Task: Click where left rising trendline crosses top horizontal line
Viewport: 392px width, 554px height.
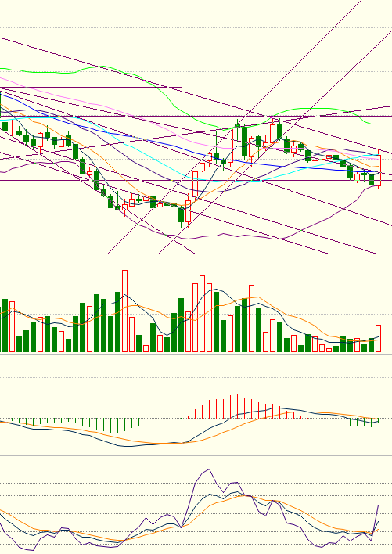Action: click(x=274, y=88)
